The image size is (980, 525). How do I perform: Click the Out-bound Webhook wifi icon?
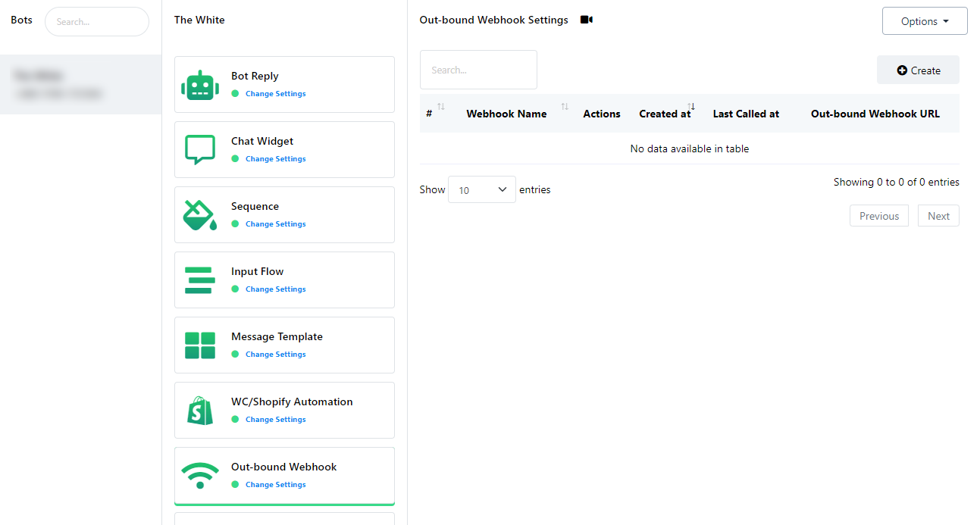point(200,476)
